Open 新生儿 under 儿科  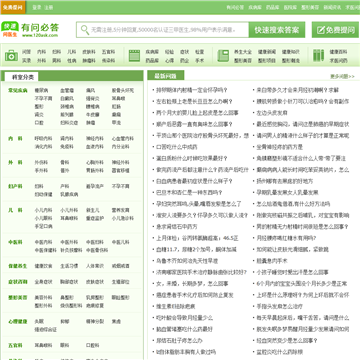point(93,210)
